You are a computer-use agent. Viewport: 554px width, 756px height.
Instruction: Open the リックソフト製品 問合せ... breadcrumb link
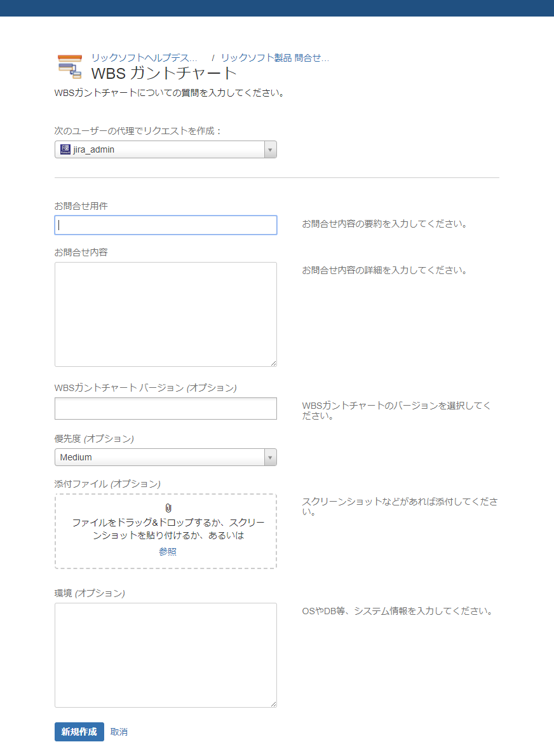click(x=275, y=58)
